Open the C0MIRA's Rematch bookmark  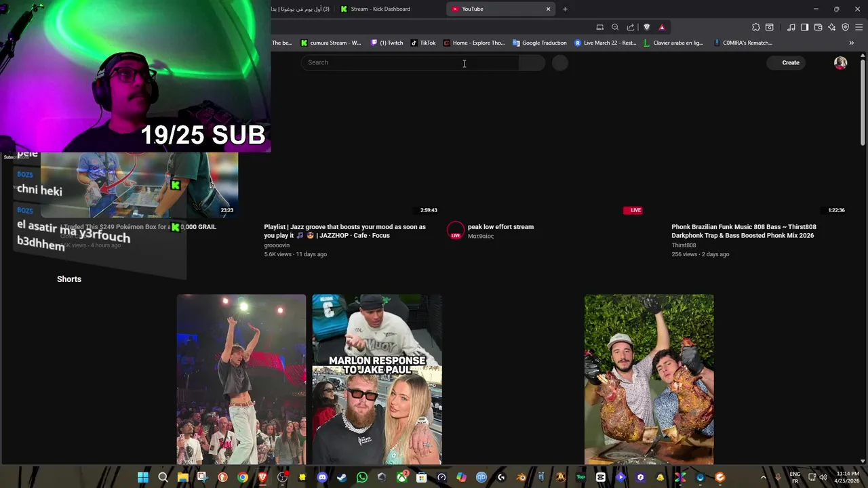[x=743, y=43]
